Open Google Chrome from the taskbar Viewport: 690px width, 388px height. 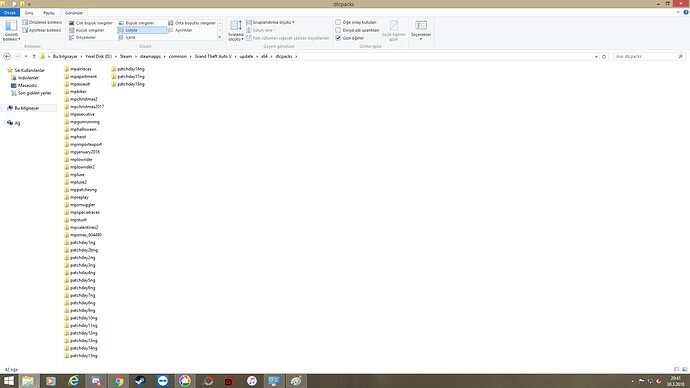(118, 381)
